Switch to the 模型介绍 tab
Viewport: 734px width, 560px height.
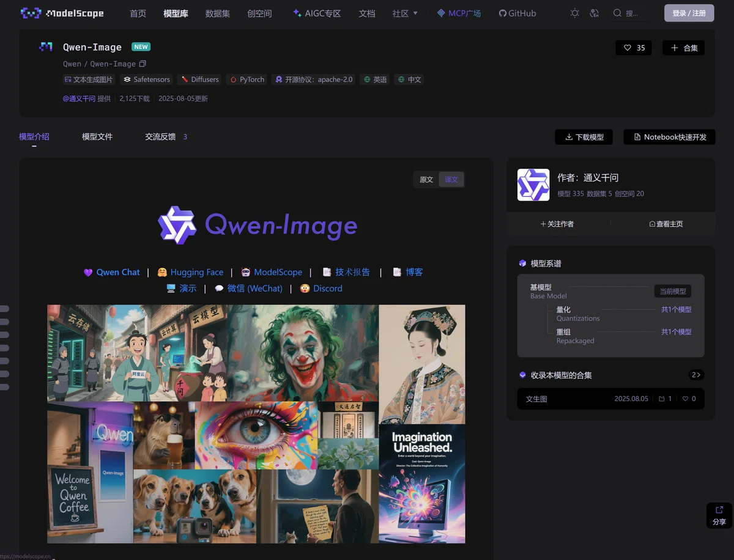[34, 137]
